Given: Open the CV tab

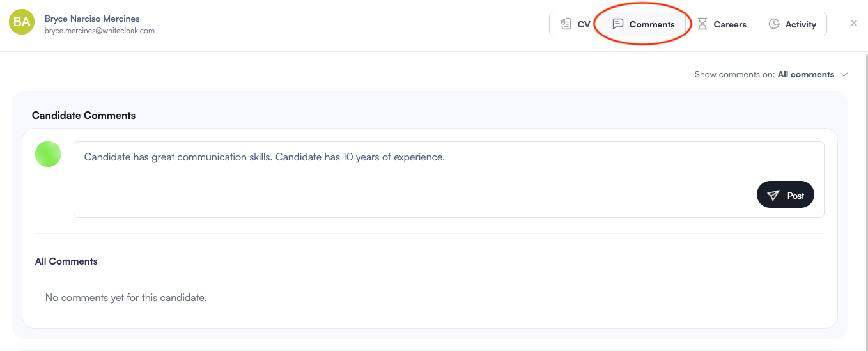Looking at the screenshot, I should pyautogui.click(x=575, y=24).
